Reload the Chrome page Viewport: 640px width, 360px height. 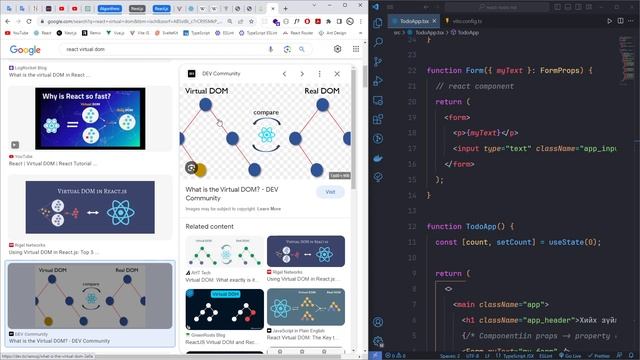pyautogui.click(x=29, y=21)
